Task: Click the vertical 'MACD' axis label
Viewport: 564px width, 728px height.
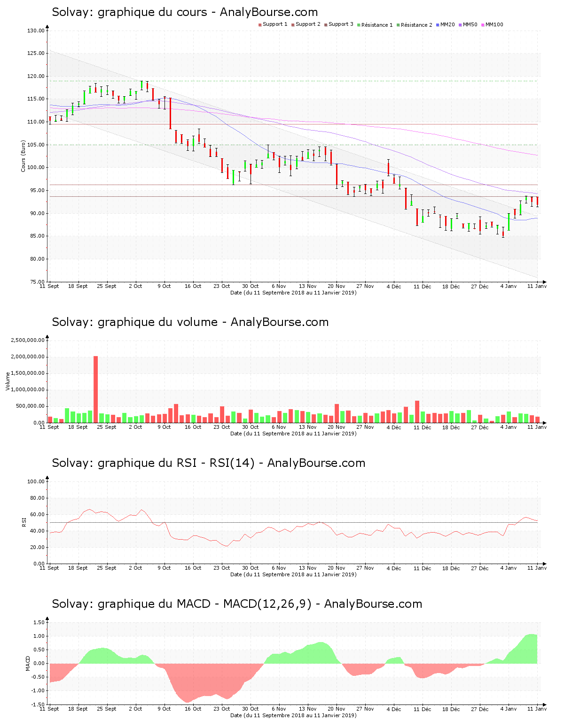Action: (x=28, y=663)
